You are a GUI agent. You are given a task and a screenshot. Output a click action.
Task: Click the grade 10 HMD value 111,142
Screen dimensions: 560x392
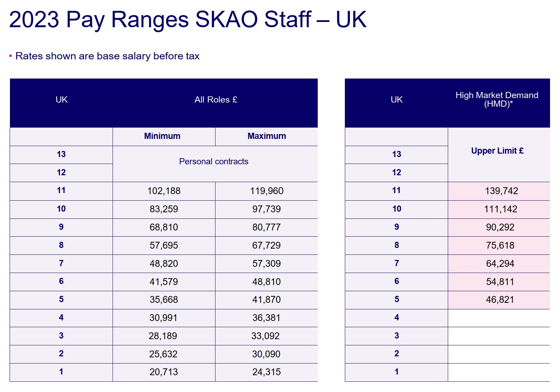point(501,209)
